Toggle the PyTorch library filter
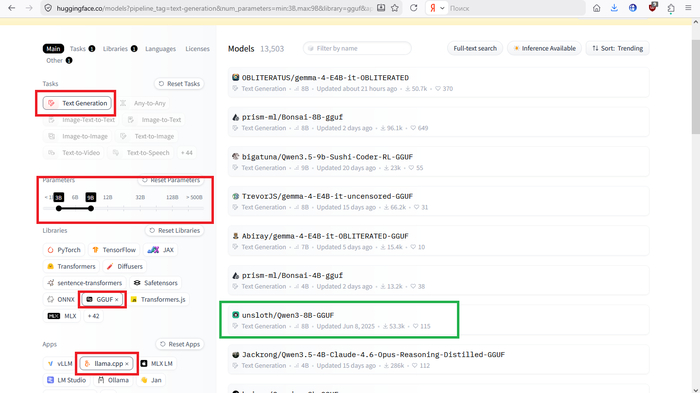This screenshot has height=393, width=700. click(x=64, y=250)
